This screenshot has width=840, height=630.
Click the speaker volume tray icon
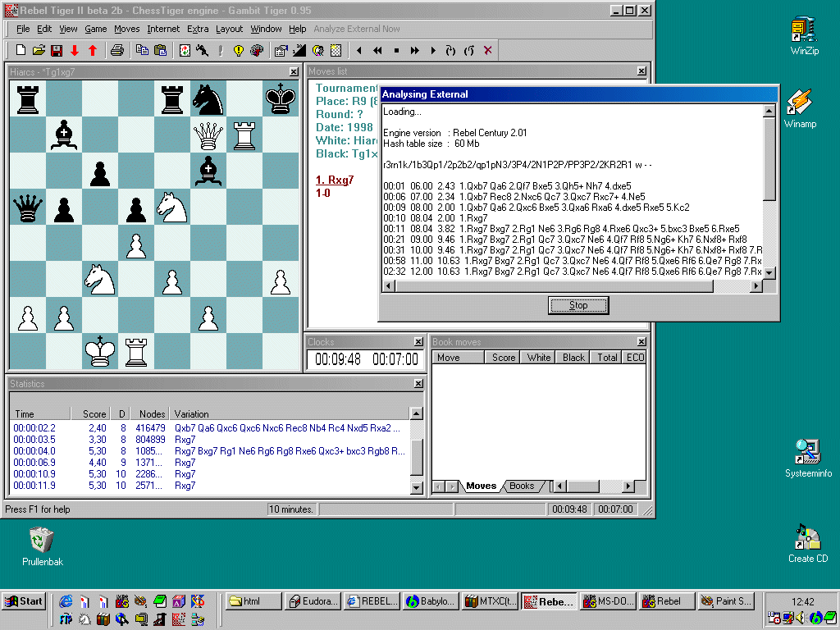(x=801, y=619)
